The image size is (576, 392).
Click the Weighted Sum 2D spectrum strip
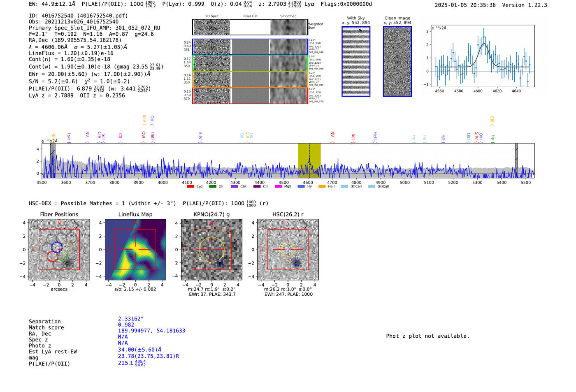click(250, 27)
